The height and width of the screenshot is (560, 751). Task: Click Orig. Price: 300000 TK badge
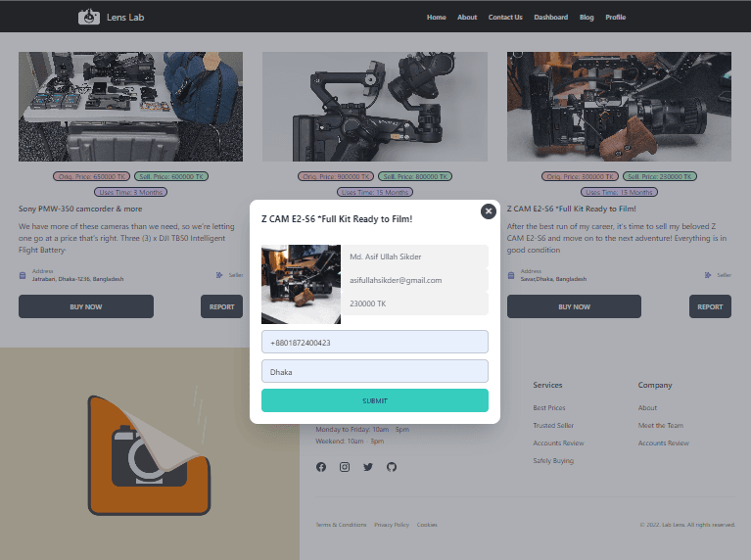click(x=580, y=177)
